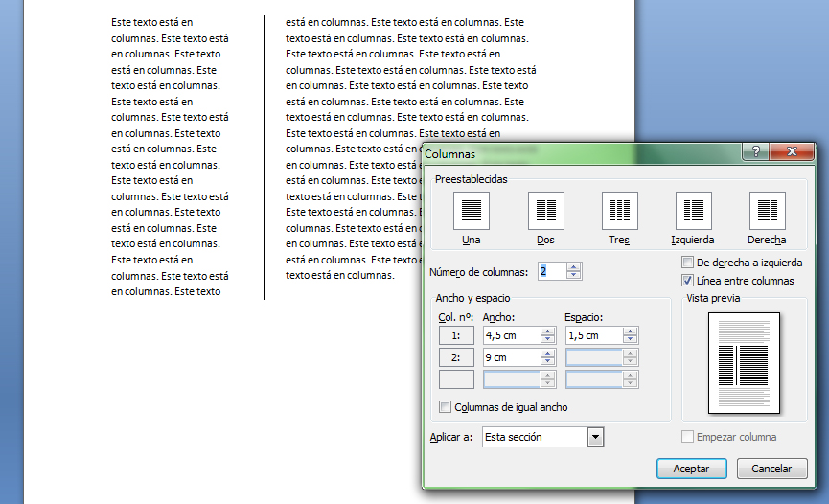
Task: Click the 'Aceptar' button
Action: coord(691,469)
